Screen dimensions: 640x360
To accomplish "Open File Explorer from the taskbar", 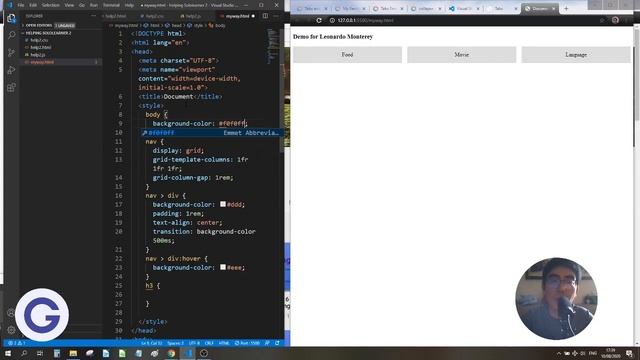I will [x=73, y=353].
